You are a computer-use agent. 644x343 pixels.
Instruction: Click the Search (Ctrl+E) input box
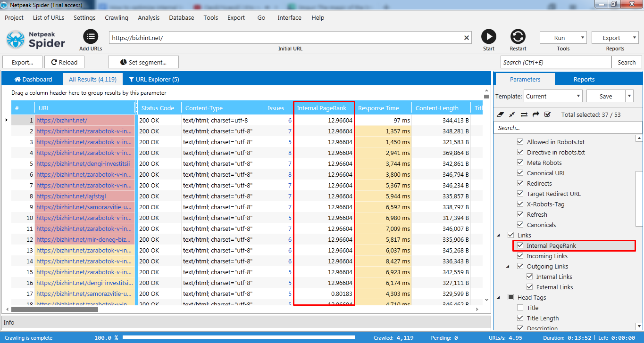point(556,62)
